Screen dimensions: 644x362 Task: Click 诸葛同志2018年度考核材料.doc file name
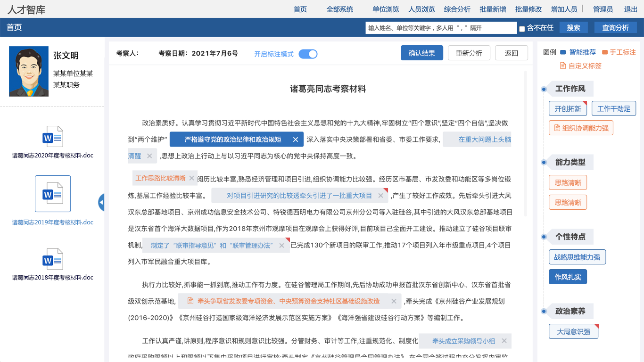tap(53, 278)
